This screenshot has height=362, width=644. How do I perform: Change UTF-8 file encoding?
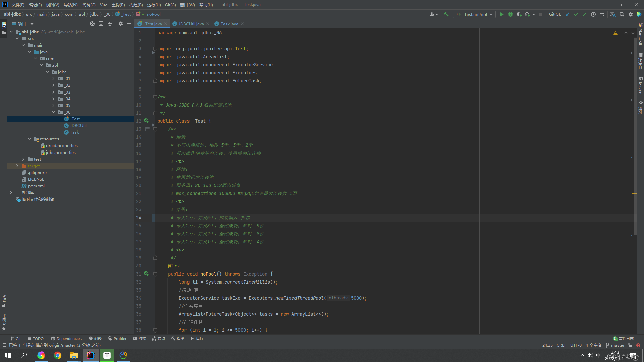(x=576, y=345)
